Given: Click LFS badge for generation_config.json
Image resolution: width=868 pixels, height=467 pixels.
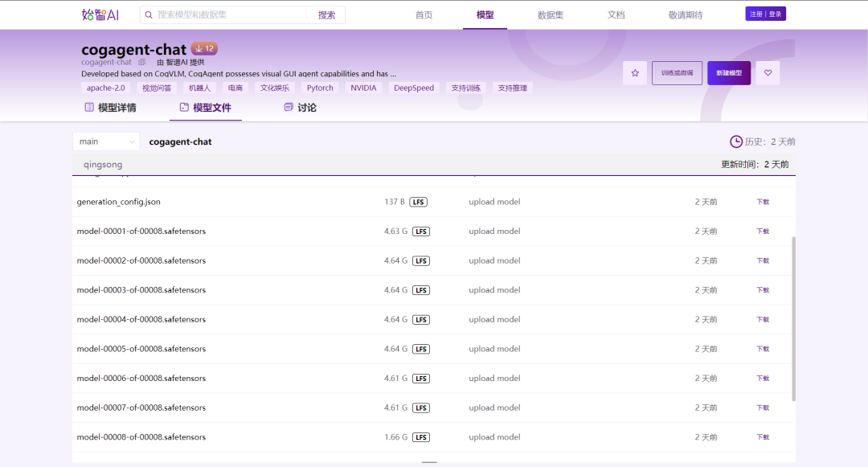Looking at the screenshot, I should (x=419, y=202).
